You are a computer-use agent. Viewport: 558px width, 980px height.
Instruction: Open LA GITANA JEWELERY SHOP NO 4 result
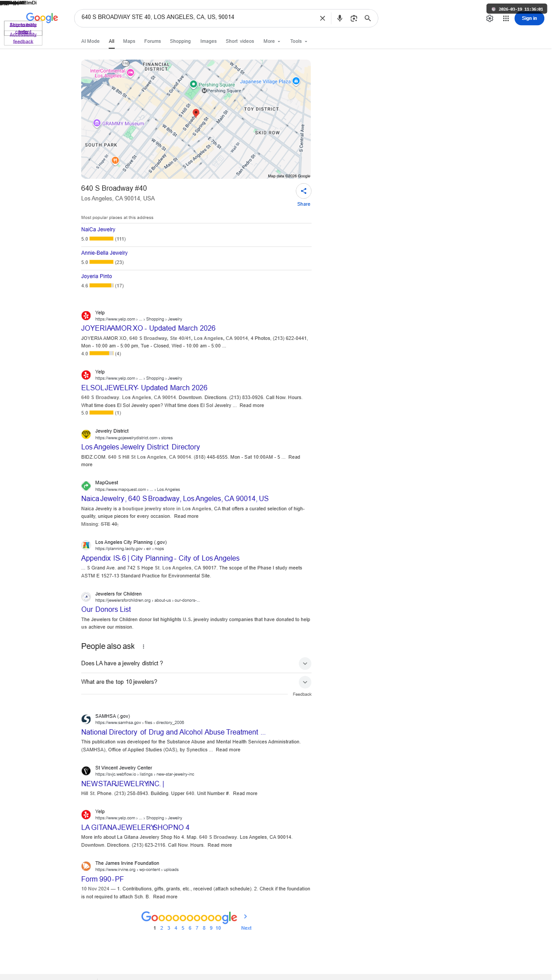tap(135, 827)
